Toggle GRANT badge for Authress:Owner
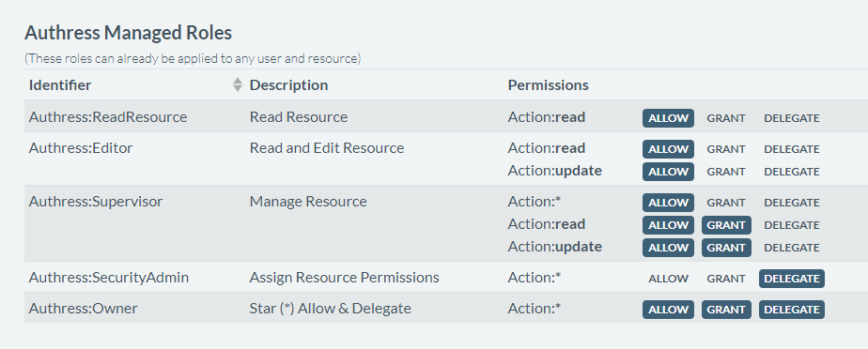Viewport: 868px width, 349px height. pyautogui.click(x=726, y=310)
